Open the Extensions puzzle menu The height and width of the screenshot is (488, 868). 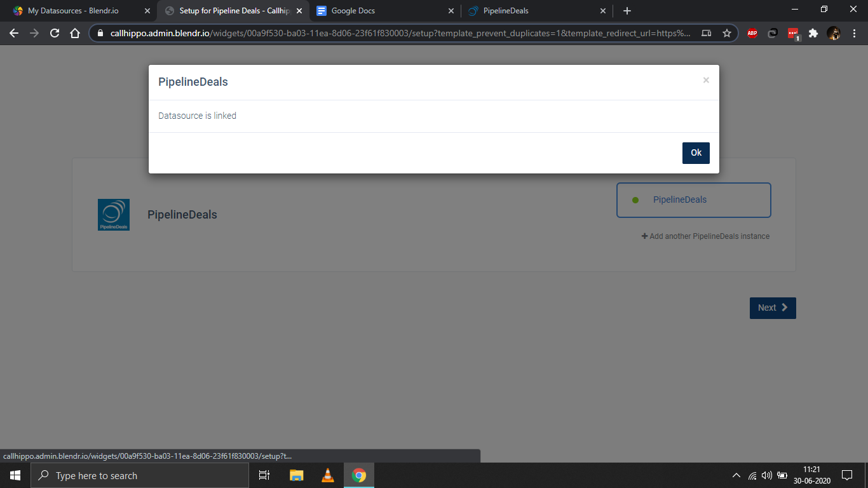(813, 33)
